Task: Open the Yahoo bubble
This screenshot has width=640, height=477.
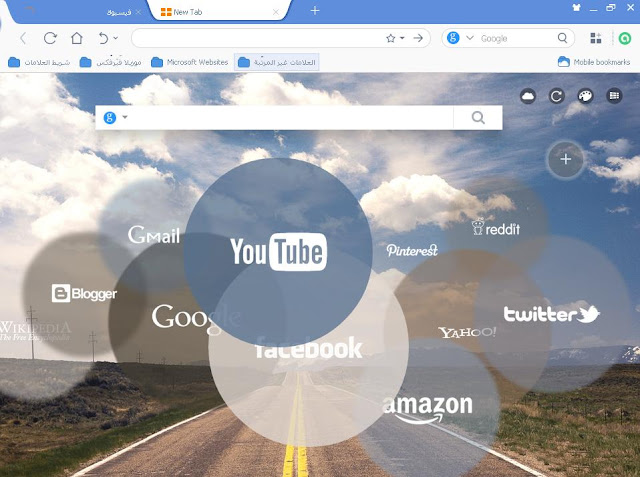Action: tap(467, 333)
